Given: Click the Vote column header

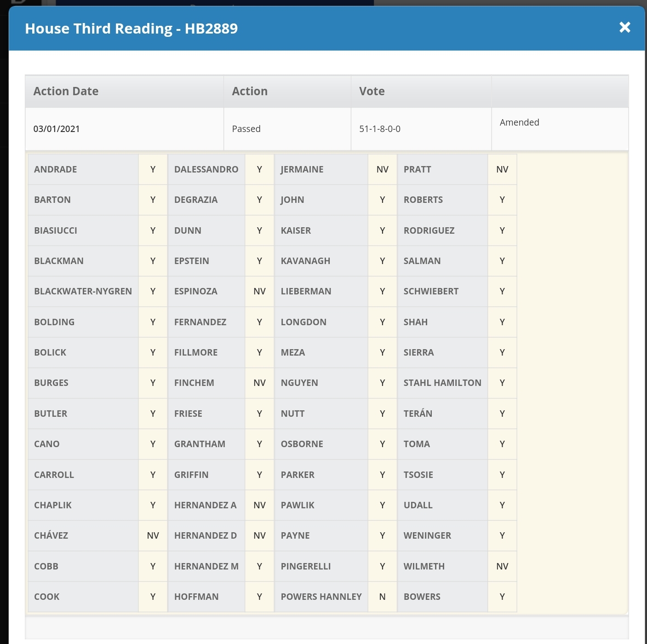Looking at the screenshot, I should tap(421, 92).
